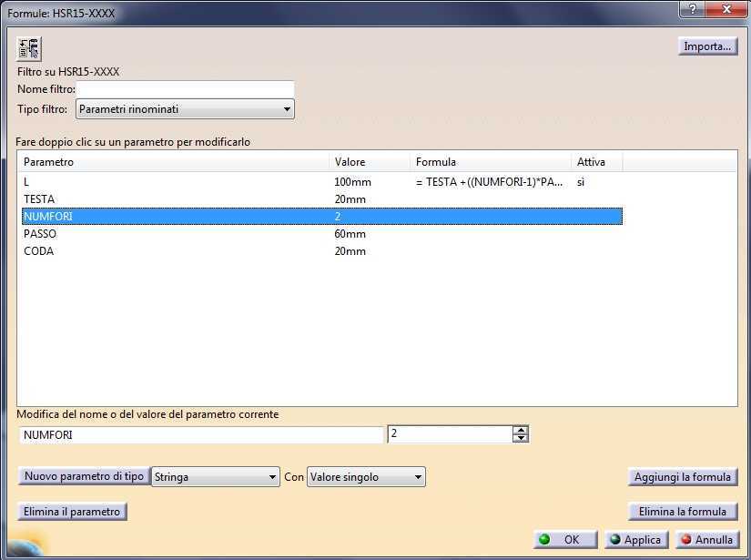
Task: Click Elimina la formula button
Action: point(683,512)
